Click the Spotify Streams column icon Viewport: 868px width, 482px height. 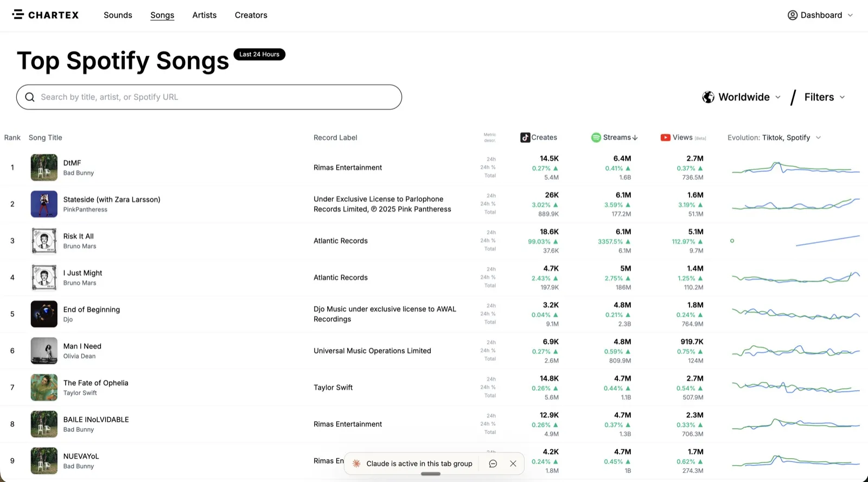pyautogui.click(x=596, y=138)
